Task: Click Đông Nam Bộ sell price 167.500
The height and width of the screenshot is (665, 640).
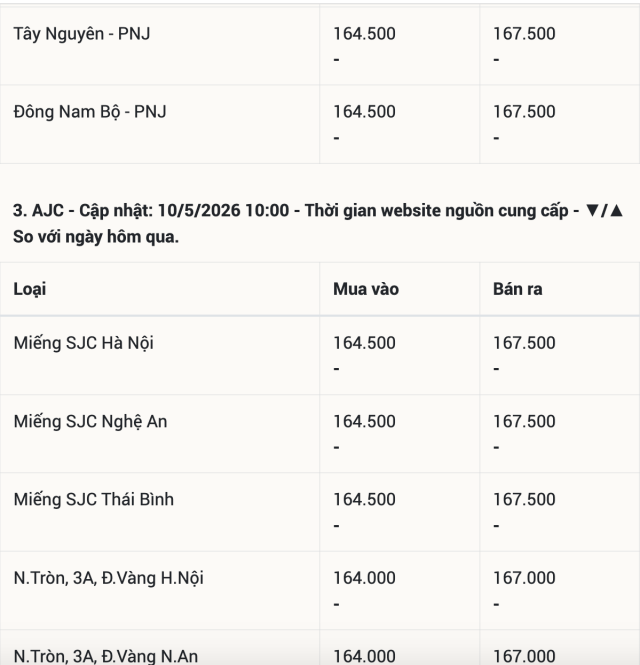Action: (524, 112)
